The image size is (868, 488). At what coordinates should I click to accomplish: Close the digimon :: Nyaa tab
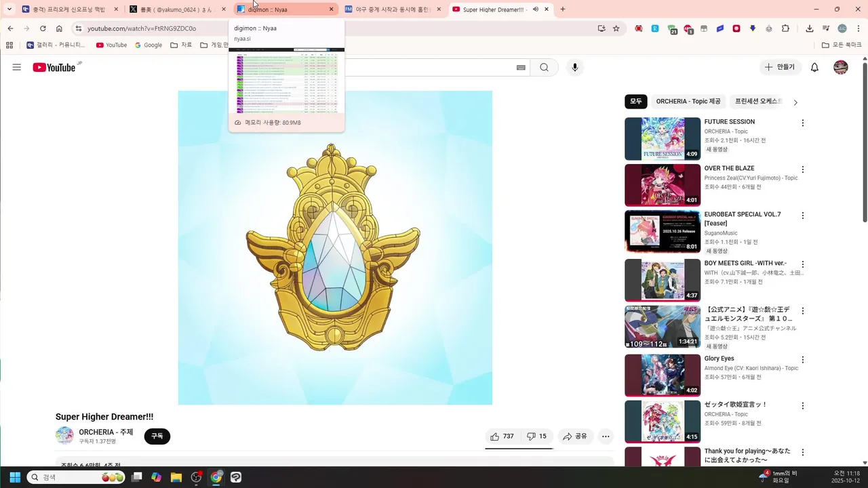pyautogui.click(x=331, y=9)
